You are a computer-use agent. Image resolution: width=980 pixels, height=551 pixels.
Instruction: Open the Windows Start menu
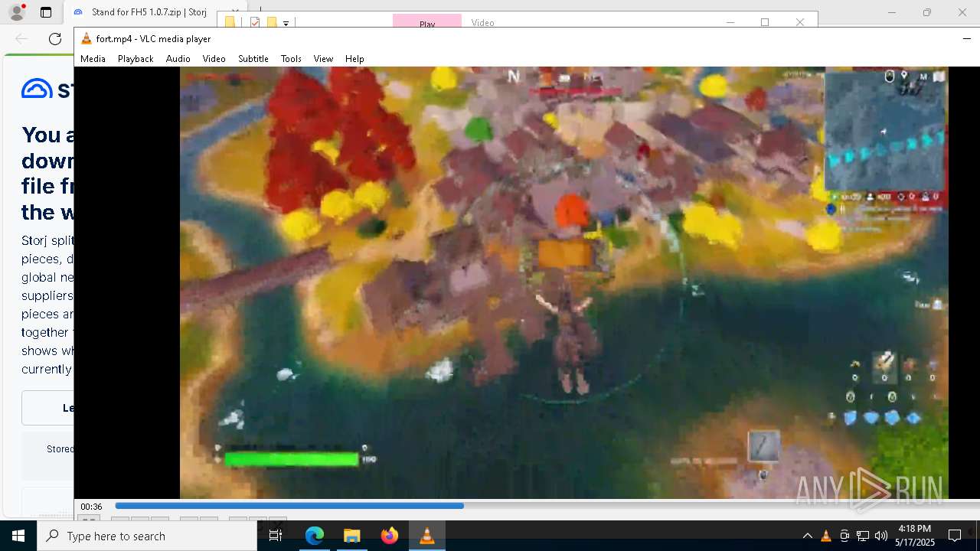pyautogui.click(x=18, y=536)
